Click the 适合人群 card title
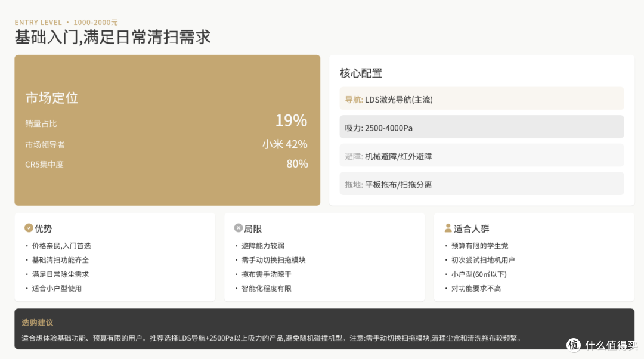Screen dimensions: 644x359 (472, 228)
